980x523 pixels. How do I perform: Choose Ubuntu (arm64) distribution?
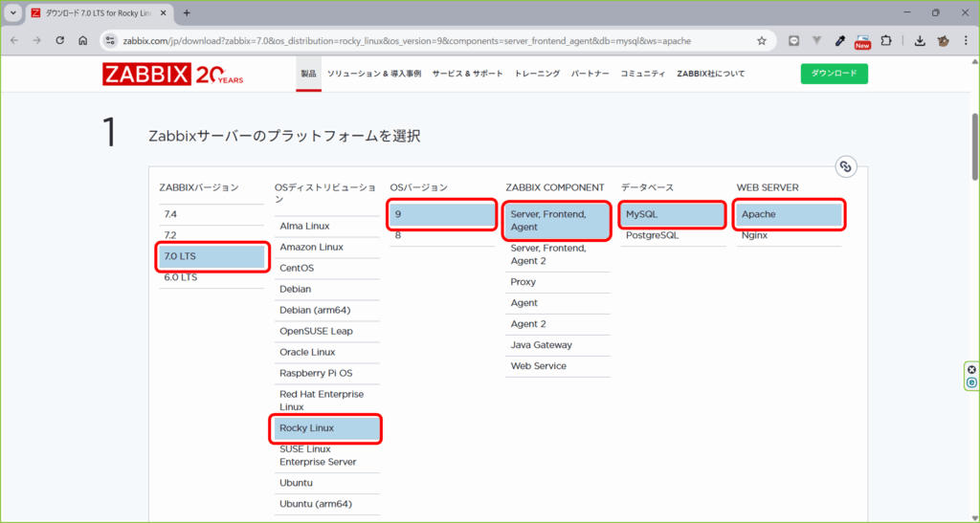point(327,504)
